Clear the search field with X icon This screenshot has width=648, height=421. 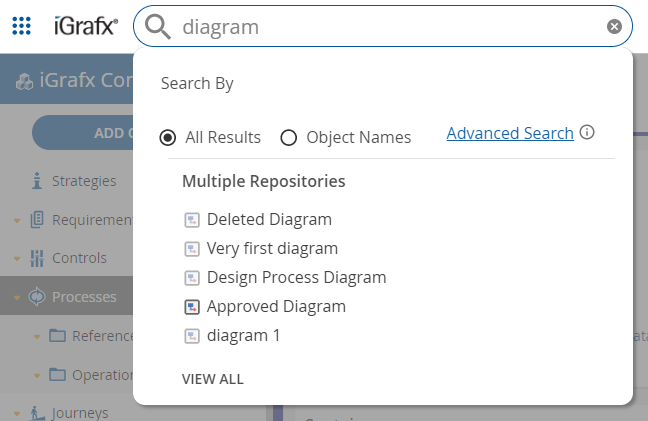[x=614, y=27]
